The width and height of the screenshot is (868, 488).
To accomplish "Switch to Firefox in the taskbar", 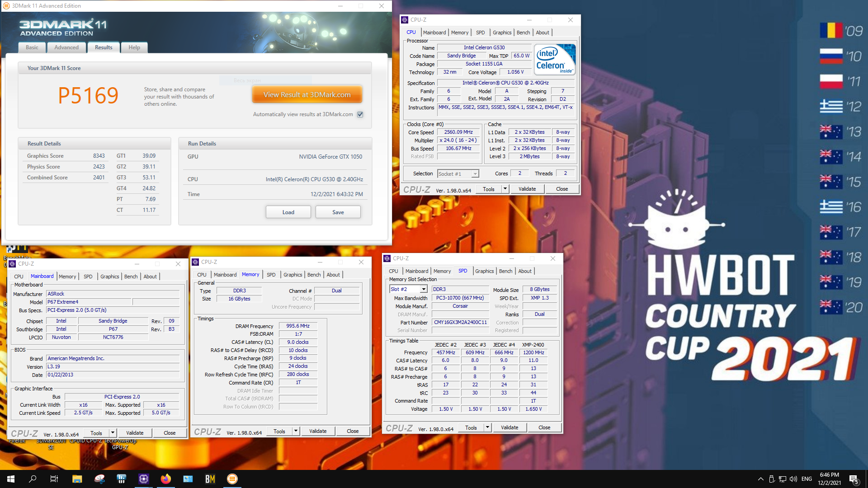I will 166,479.
